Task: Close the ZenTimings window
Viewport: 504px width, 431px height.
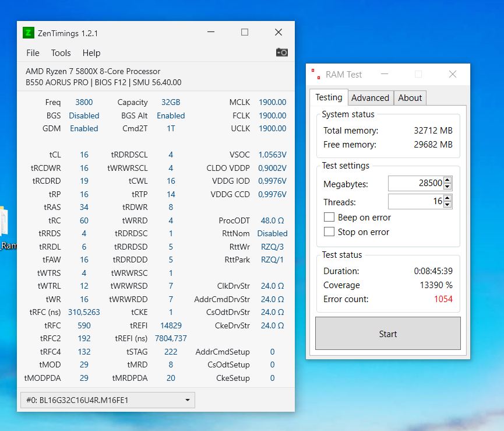Action: click(x=279, y=32)
